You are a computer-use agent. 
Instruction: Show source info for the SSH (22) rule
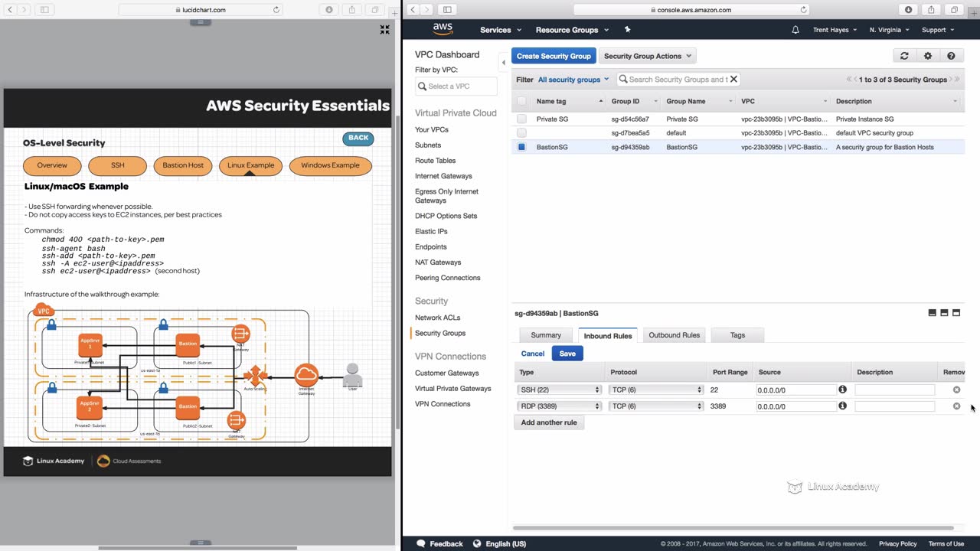842,390
